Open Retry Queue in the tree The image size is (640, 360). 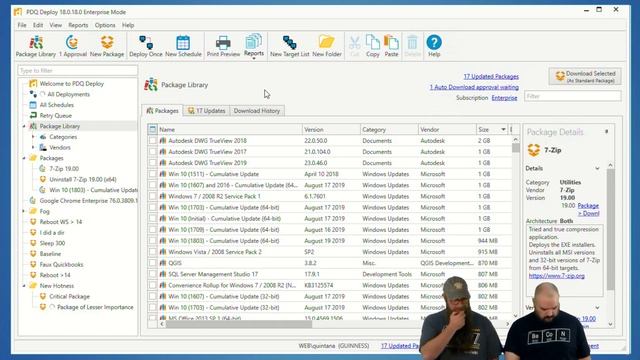pyautogui.click(x=55, y=116)
